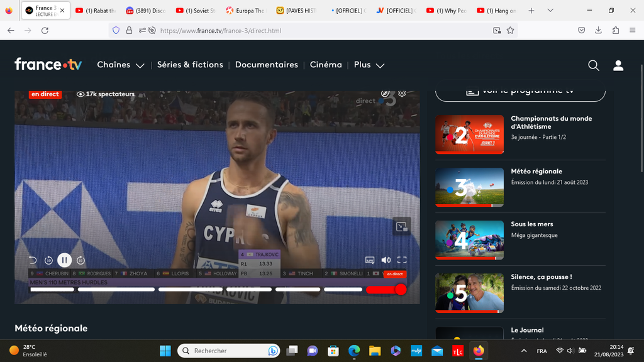Image resolution: width=644 pixels, height=362 pixels.
Task: Open the 'Silence, ça pousse !' title link
Action: 541,277
